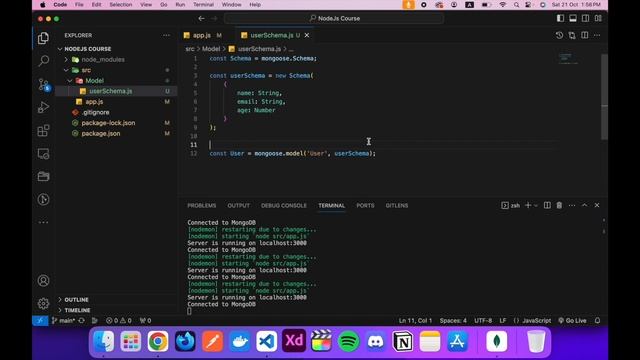Select the GITLENS panel tab
This screenshot has height=360, width=640.
point(397,205)
